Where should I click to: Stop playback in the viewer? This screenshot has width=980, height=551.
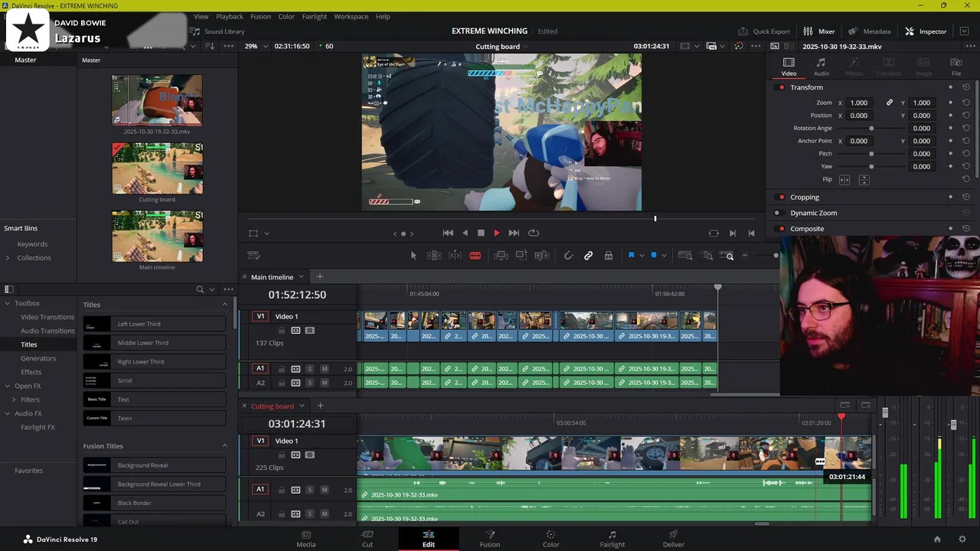point(481,233)
